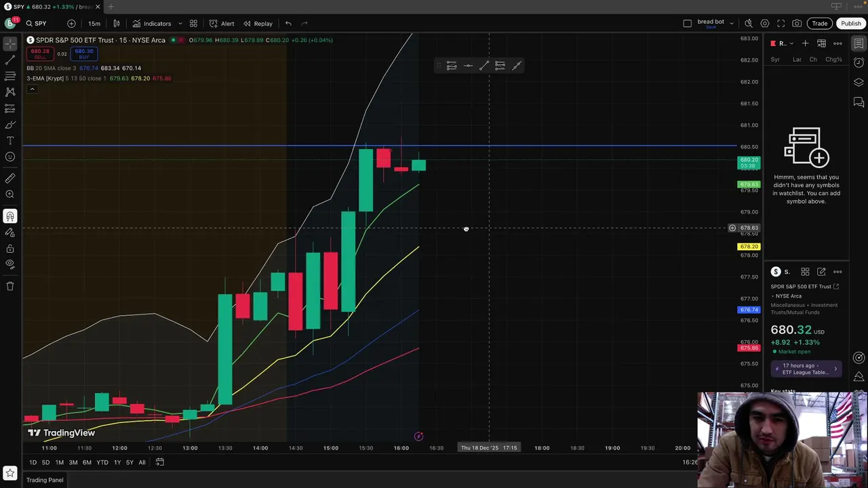Screen dimensions: 868x488
Task: Select the Text annotation tool
Action: point(10,141)
